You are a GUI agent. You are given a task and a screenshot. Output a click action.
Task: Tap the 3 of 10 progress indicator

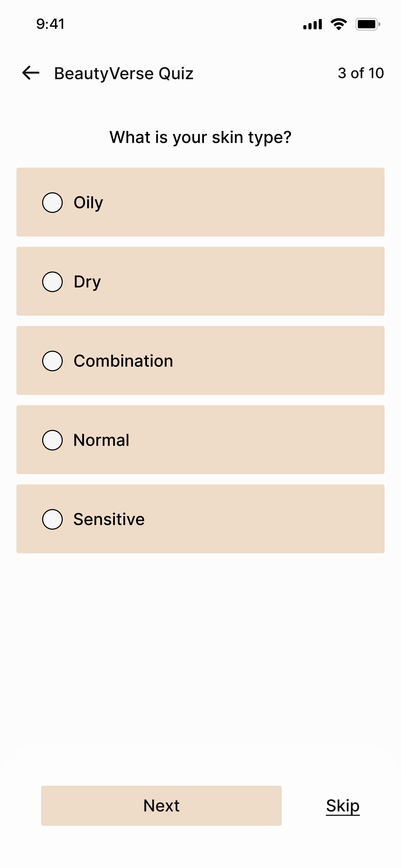(361, 73)
